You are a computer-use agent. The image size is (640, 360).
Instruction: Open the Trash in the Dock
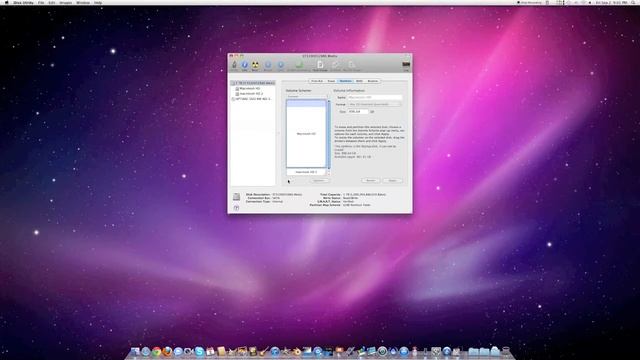click(506, 351)
